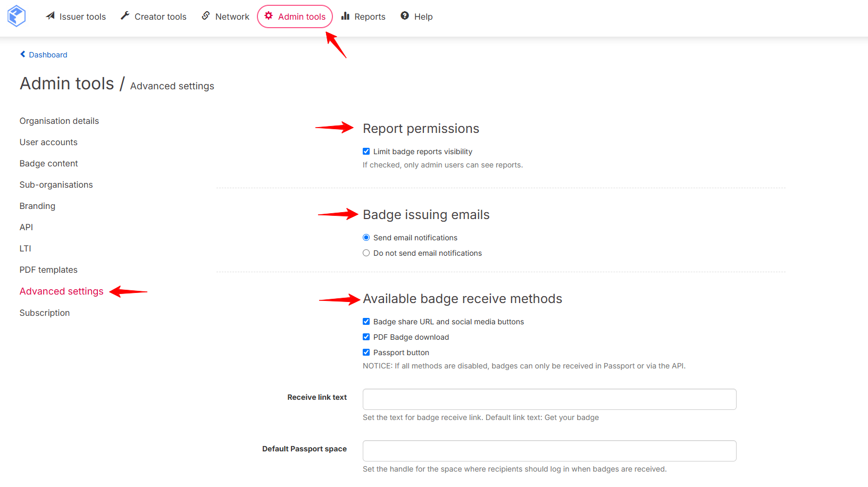Click the wrench icon beside Creator tools
The height and width of the screenshot is (487, 868).
[125, 16]
